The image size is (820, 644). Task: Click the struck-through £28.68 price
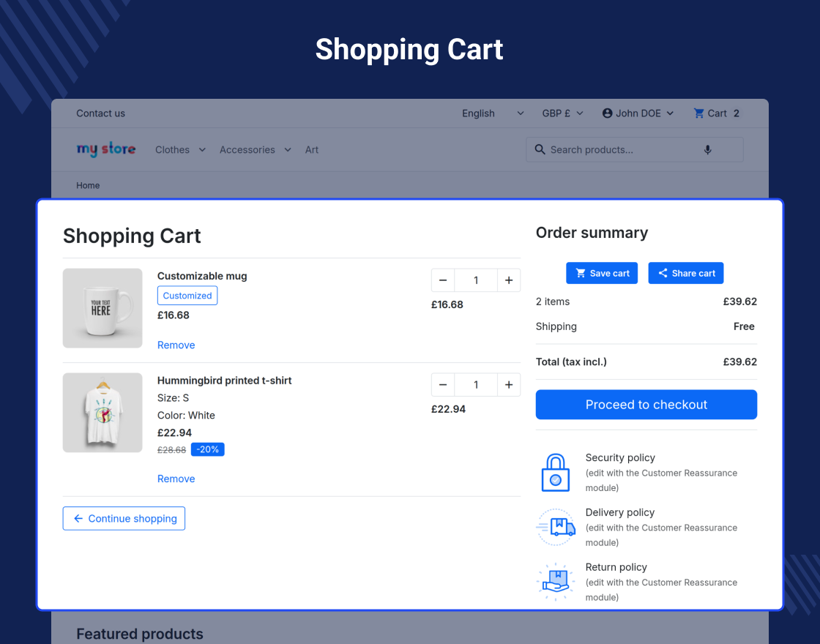point(171,450)
